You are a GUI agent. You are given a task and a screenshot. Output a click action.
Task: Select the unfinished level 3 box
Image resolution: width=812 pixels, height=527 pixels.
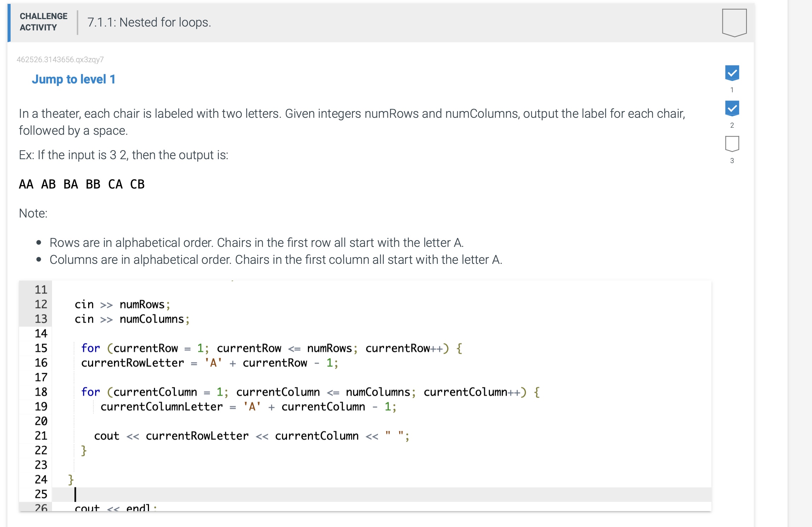tap(732, 144)
